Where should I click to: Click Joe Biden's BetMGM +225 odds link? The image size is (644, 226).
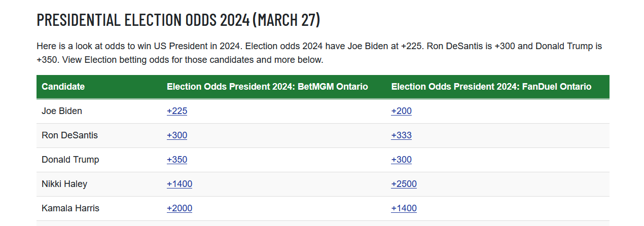(x=177, y=111)
